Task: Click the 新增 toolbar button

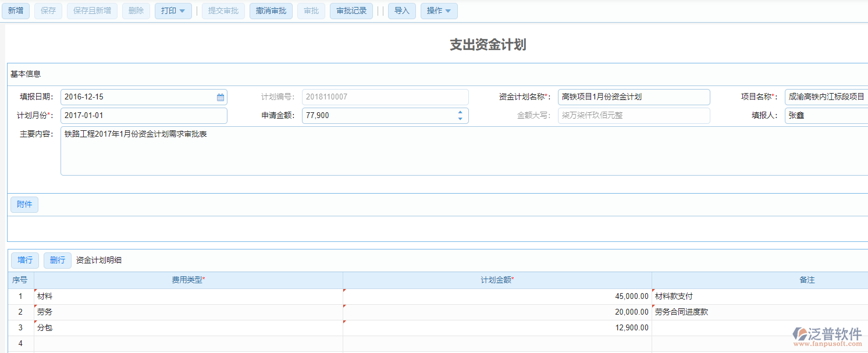Action: pos(16,10)
